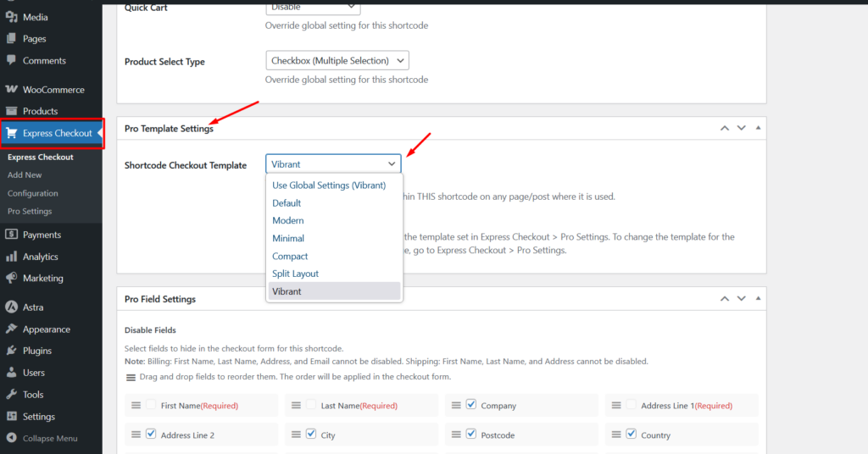The image size is (868, 454).
Task: Click drag handle icon beside Company field
Action: 456,406
